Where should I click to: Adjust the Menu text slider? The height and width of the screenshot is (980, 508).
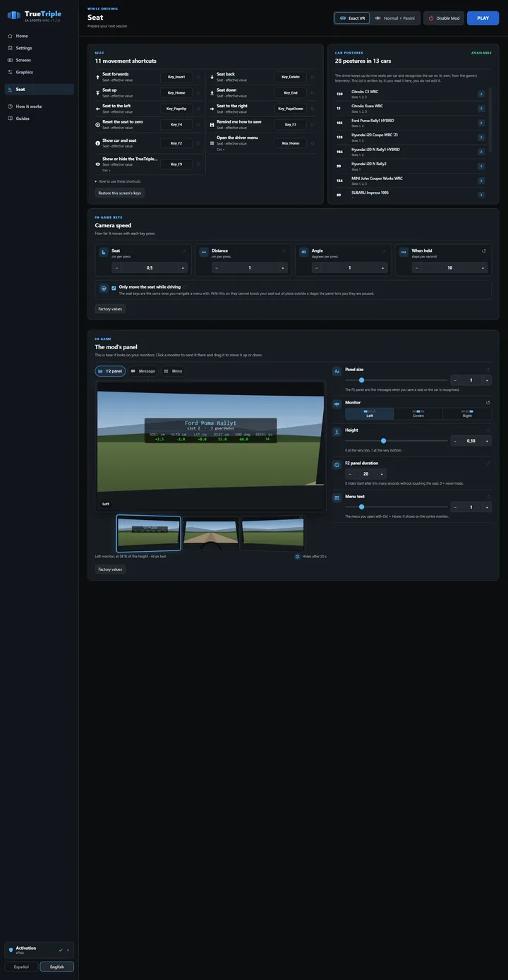point(397,507)
